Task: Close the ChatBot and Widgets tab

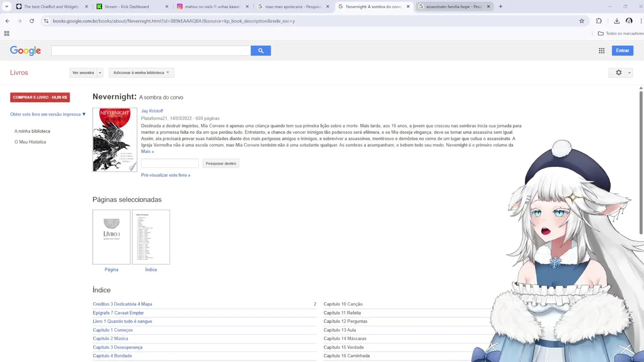Action: (87, 7)
